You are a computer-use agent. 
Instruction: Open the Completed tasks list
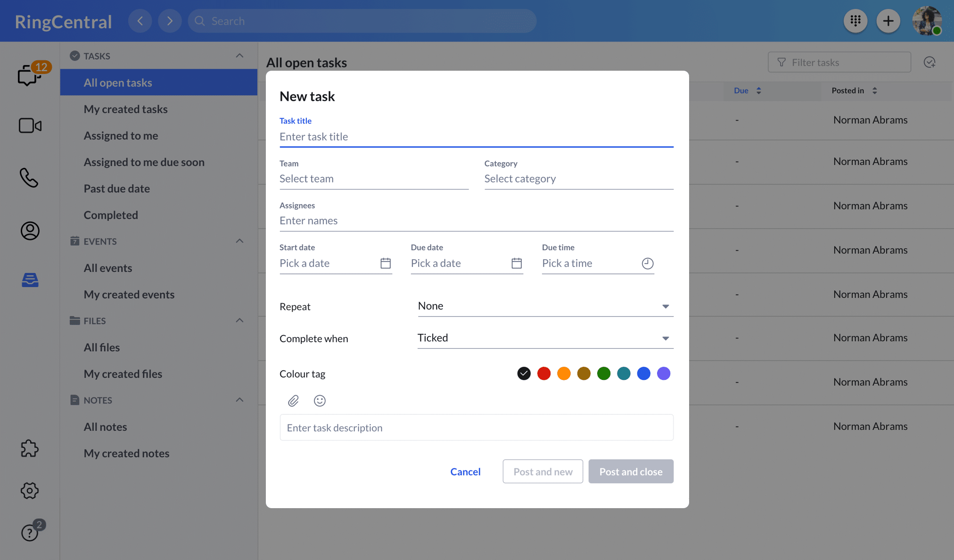pos(111,215)
